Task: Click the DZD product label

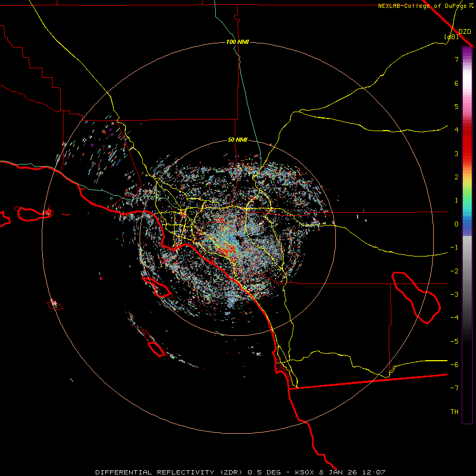Action: [464, 32]
